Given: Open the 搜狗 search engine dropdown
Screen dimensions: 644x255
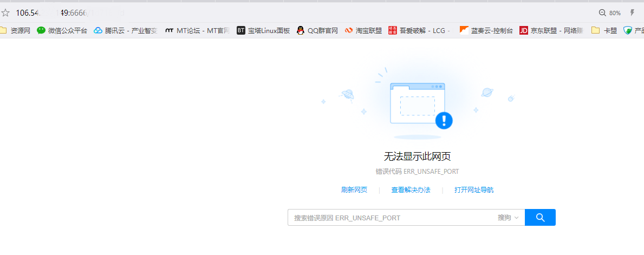Looking at the screenshot, I should [x=509, y=218].
